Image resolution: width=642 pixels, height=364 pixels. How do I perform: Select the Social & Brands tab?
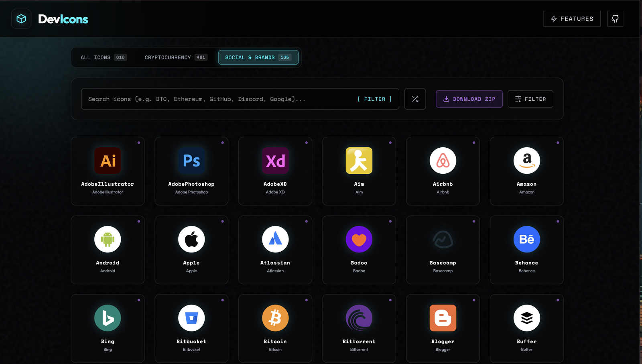258,57
